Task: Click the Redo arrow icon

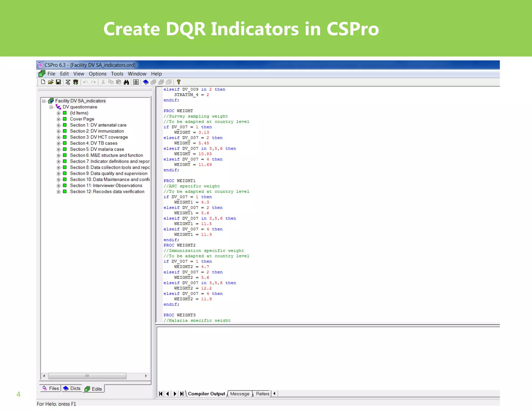Action: pyautogui.click(x=93, y=82)
